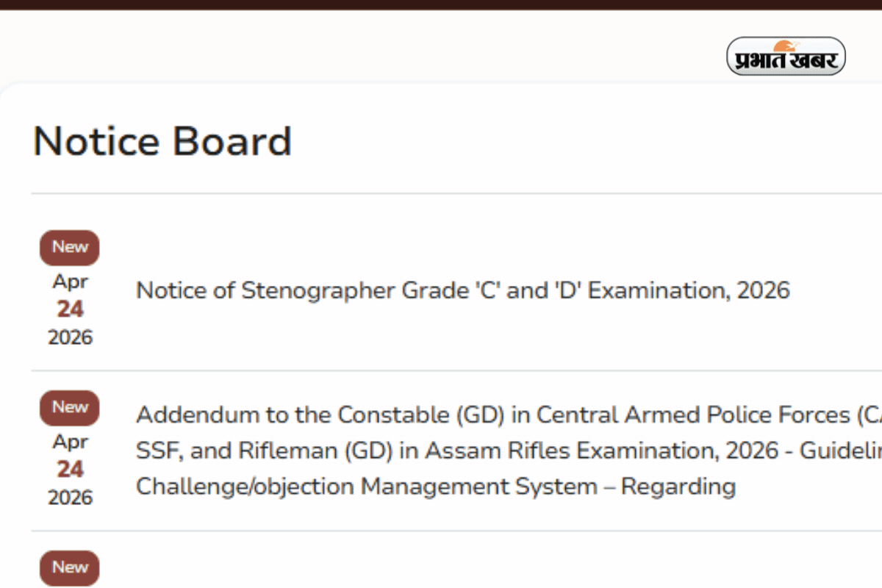This screenshot has width=882, height=588.
Task: Expand the Stenographer examination notice entry
Action: point(462,290)
